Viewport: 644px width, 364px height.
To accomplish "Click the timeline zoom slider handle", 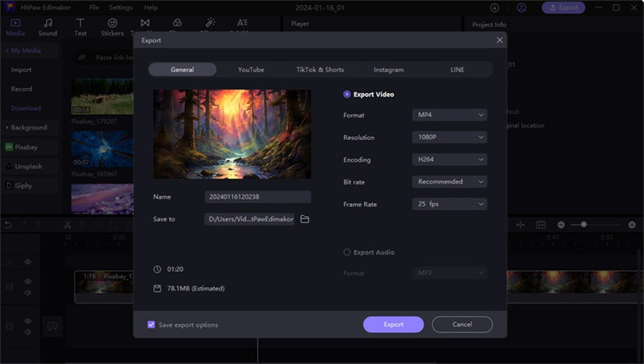I will pyautogui.click(x=583, y=224).
